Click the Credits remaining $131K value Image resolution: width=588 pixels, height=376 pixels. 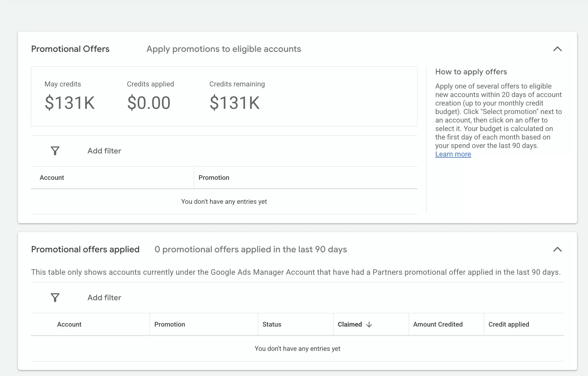tap(235, 102)
